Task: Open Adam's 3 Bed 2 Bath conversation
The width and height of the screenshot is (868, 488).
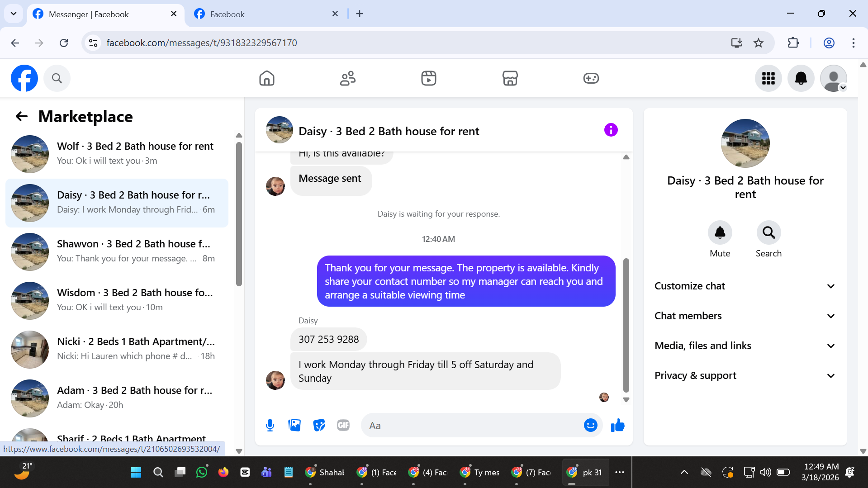Action: click(117, 398)
